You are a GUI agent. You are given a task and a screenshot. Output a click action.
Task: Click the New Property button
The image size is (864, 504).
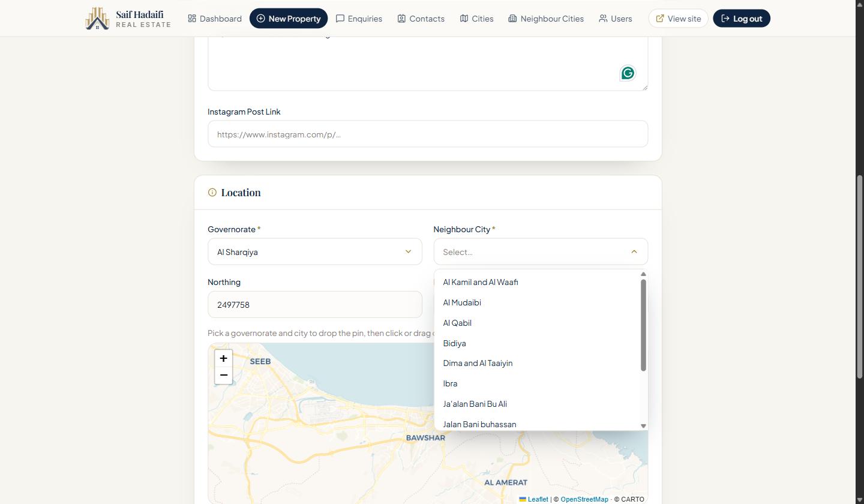click(x=289, y=19)
